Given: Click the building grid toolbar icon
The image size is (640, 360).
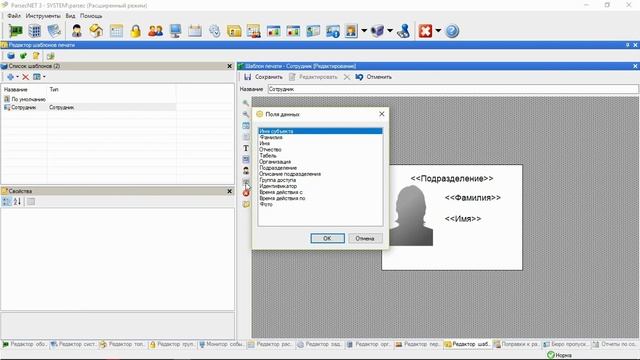Looking at the screenshot, I should pyautogui.click(x=35, y=31).
